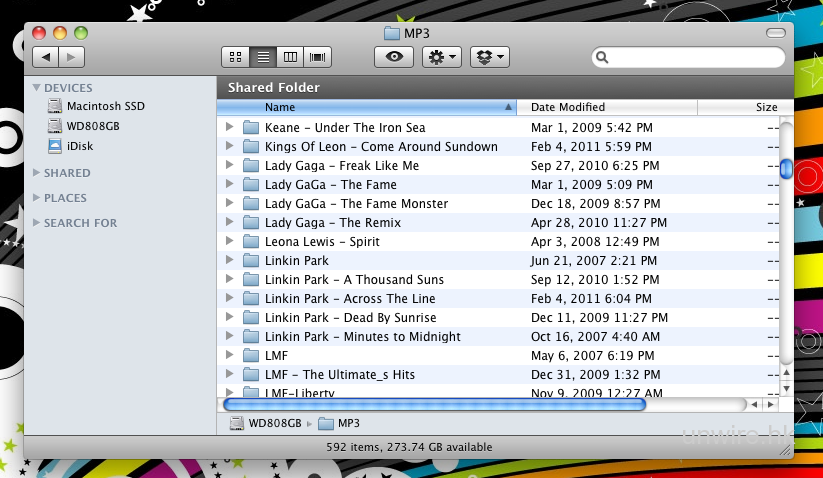This screenshot has height=478, width=823.
Task: Switch to column view mode
Action: (291, 57)
